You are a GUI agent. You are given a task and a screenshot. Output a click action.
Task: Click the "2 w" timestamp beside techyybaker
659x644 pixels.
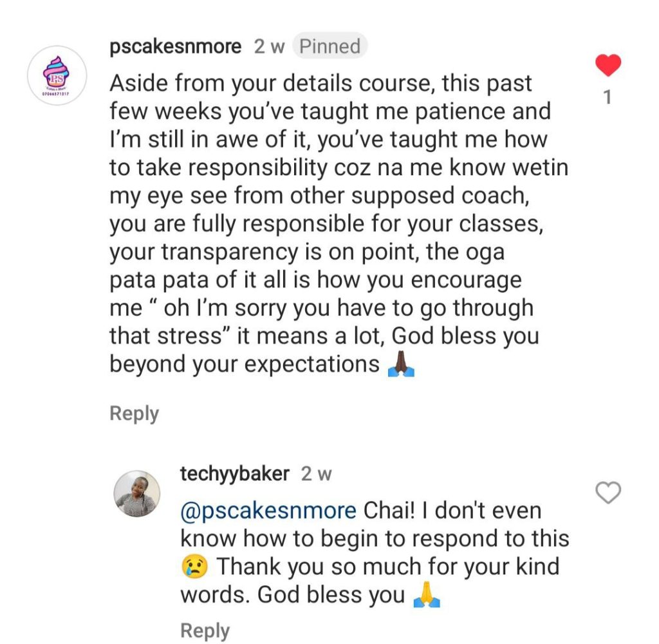[316, 475]
